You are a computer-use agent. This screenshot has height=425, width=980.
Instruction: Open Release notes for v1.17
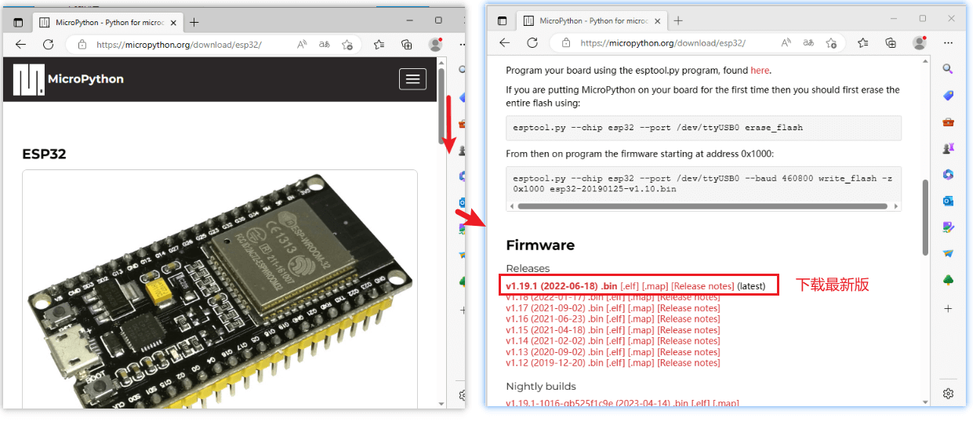click(688, 308)
